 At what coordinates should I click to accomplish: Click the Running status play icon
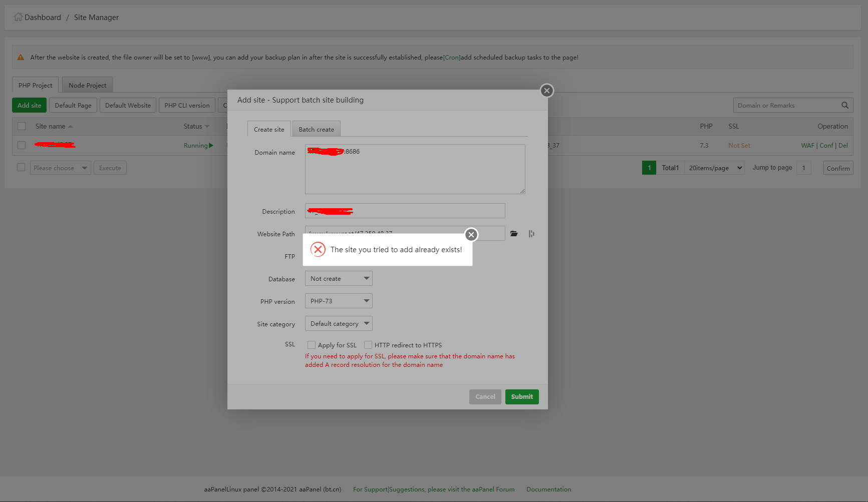click(211, 146)
